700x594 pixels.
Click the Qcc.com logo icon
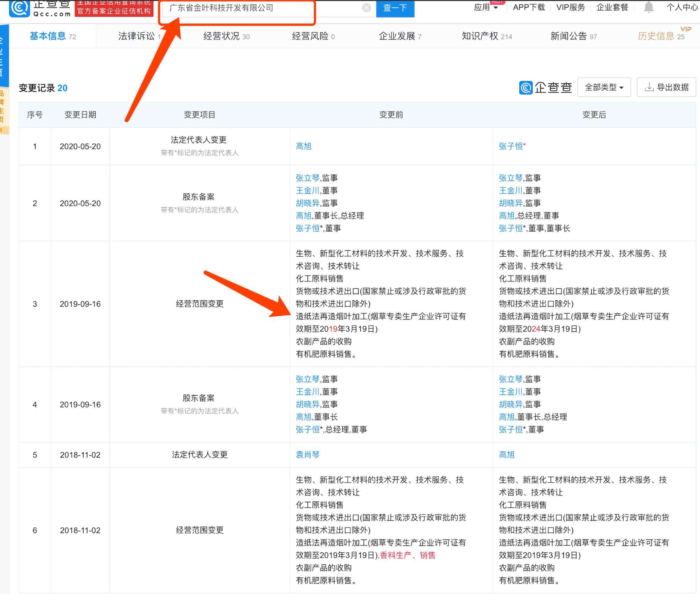[19, 8]
